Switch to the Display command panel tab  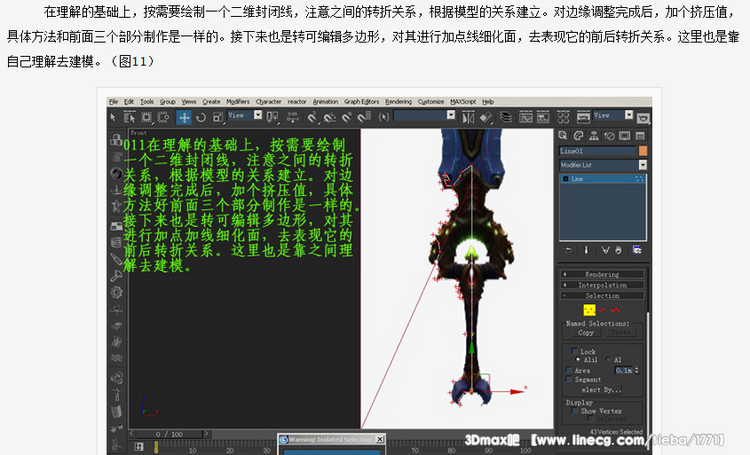[x=624, y=136]
